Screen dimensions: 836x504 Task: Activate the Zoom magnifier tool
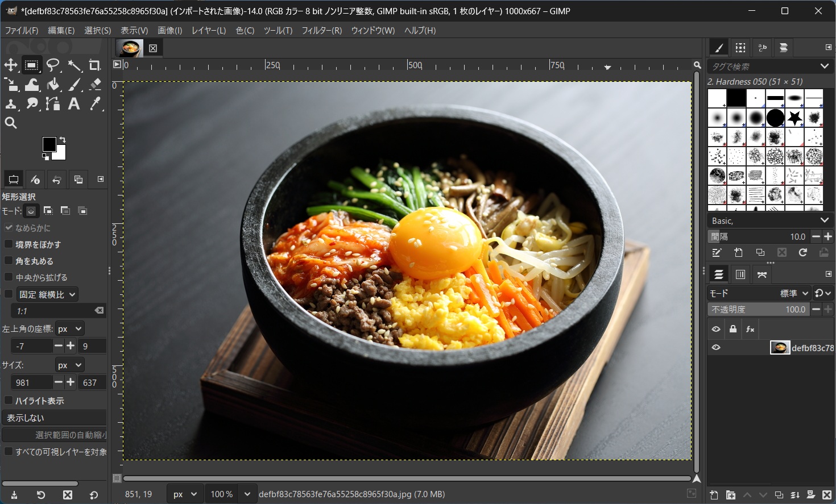11,123
